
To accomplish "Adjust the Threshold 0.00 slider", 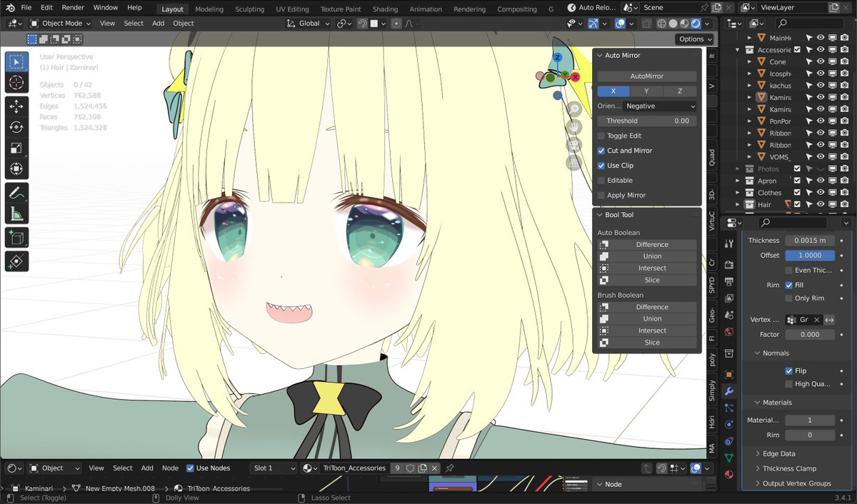I will coord(646,121).
